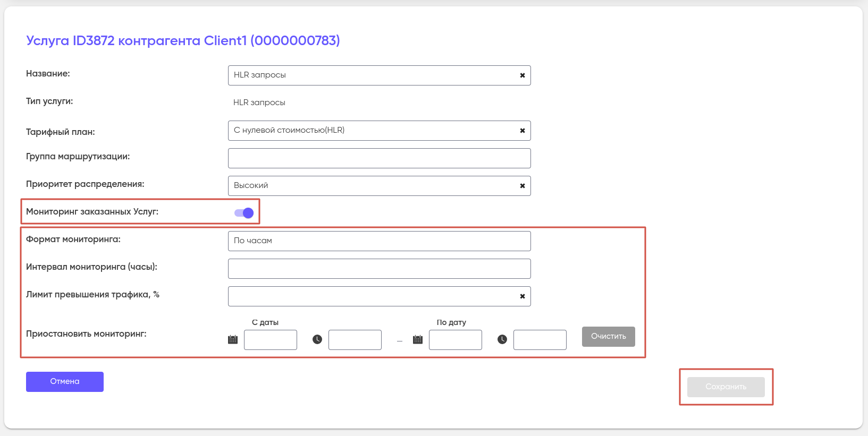Focus the С даты date input

pyautogui.click(x=271, y=340)
